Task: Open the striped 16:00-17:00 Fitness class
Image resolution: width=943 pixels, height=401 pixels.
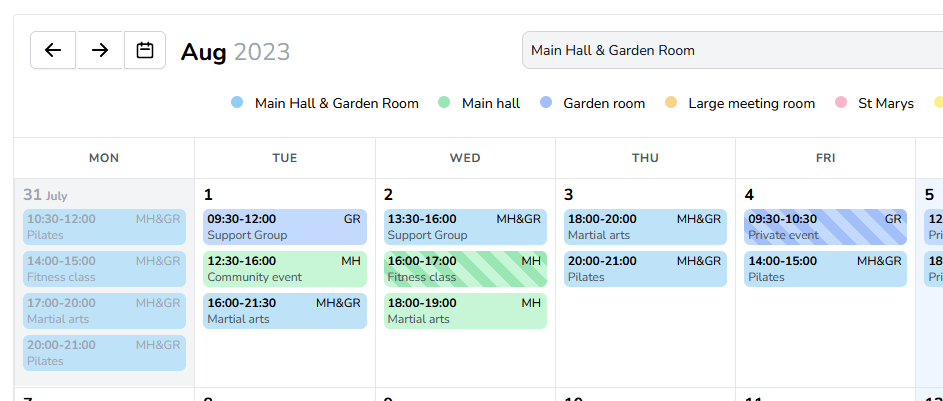Action: point(465,269)
